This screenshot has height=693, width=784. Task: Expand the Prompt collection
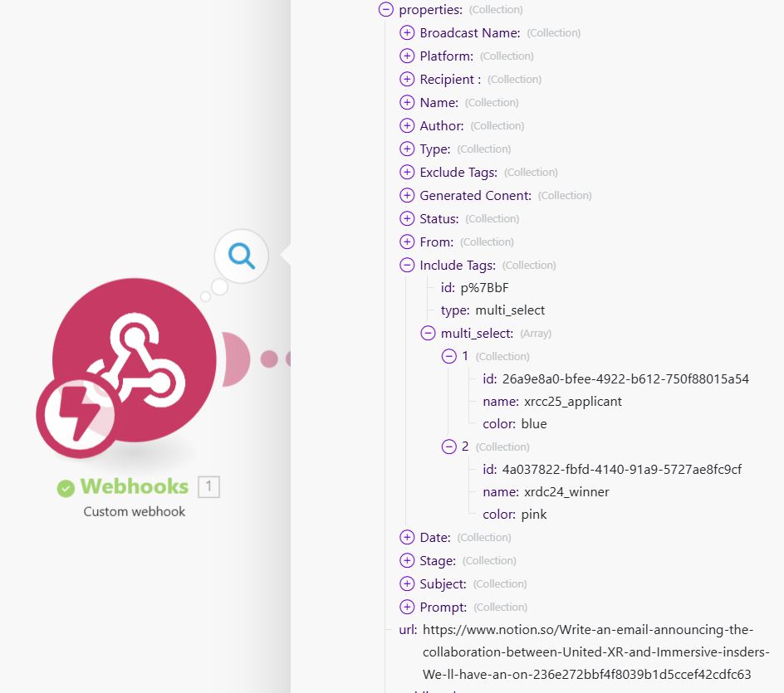407,607
